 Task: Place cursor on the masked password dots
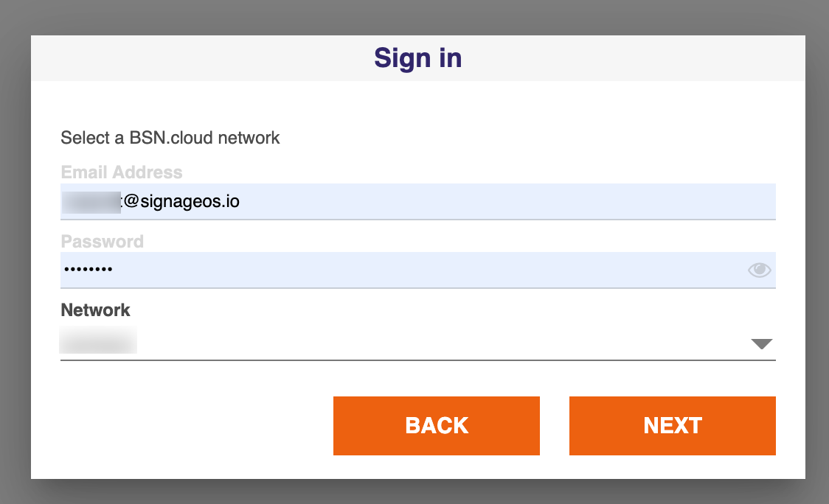pos(89,270)
